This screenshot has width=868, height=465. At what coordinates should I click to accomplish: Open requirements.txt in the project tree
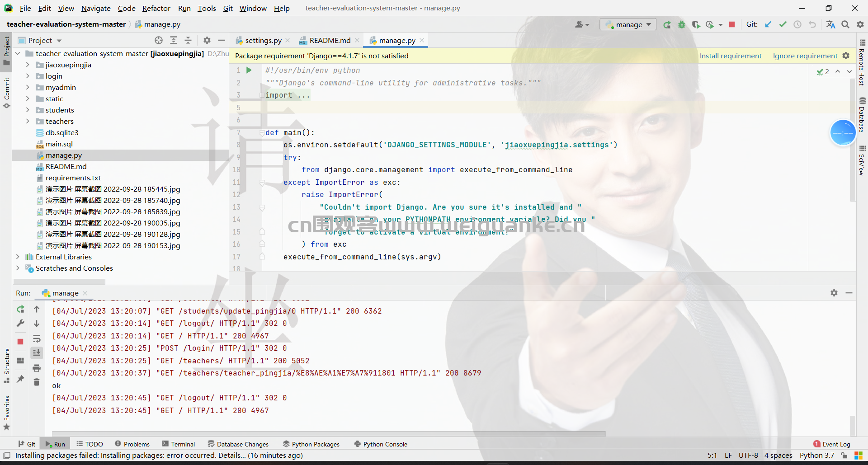click(x=73, y=178)
